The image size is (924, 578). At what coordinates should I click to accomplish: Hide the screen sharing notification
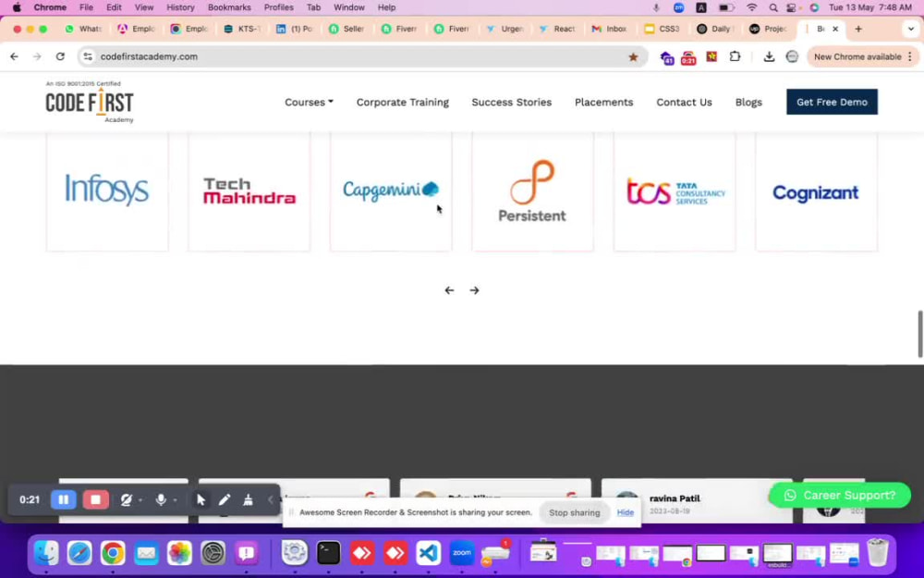point(626,512)
